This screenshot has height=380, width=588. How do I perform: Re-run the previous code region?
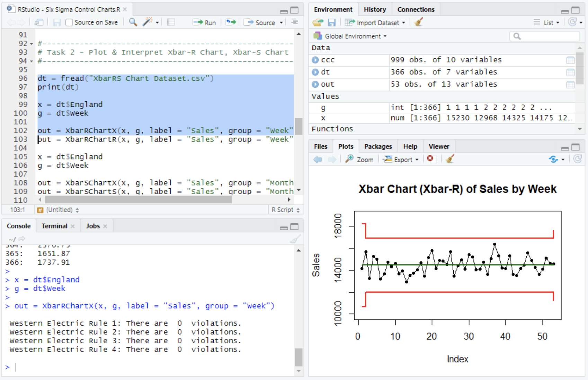tap(231, 22)
